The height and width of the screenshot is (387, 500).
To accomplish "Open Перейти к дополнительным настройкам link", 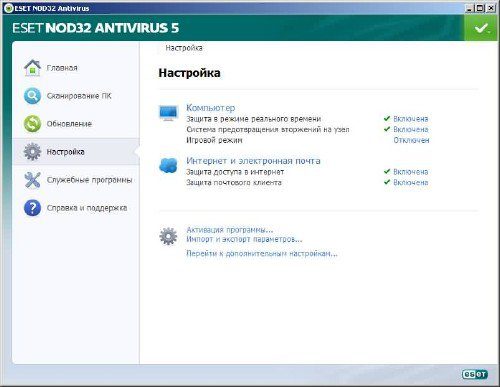I will point(262,254).
